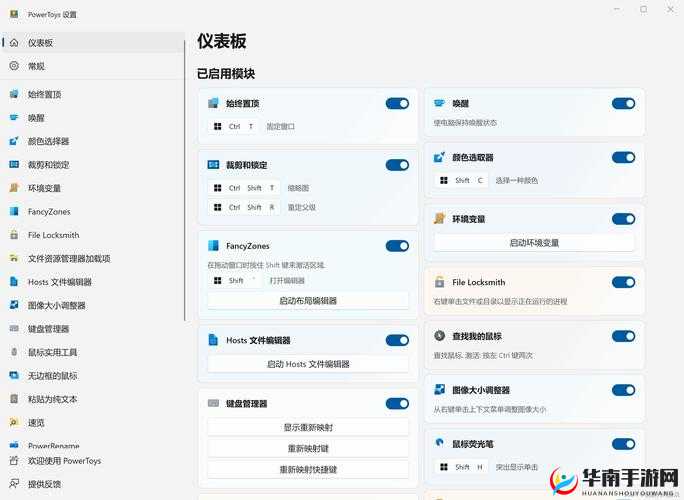This screenshot has width=684, height=500.
Task: Select 始终置顶 in the sidebar
Action: [x=92, y=94]
